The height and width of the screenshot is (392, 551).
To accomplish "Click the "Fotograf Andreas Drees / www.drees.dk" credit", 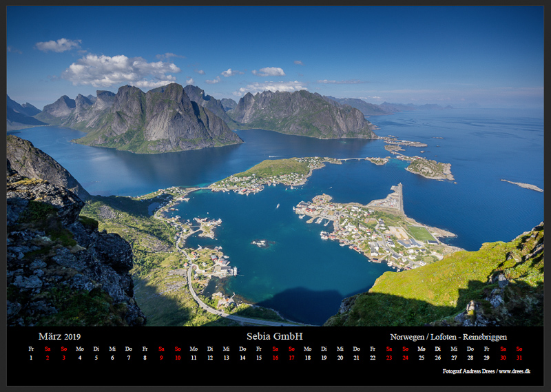I will point(486,371).
